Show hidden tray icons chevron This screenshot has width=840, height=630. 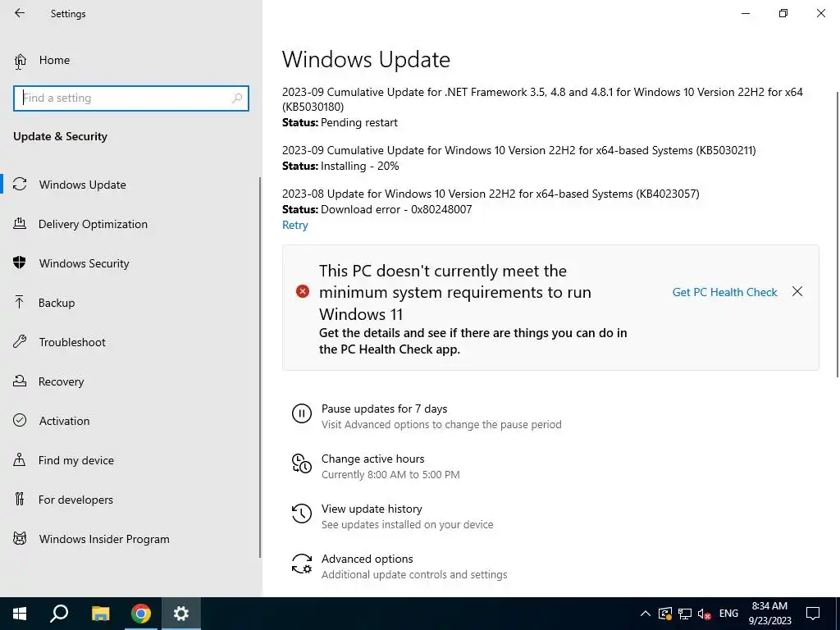point(646,614)
